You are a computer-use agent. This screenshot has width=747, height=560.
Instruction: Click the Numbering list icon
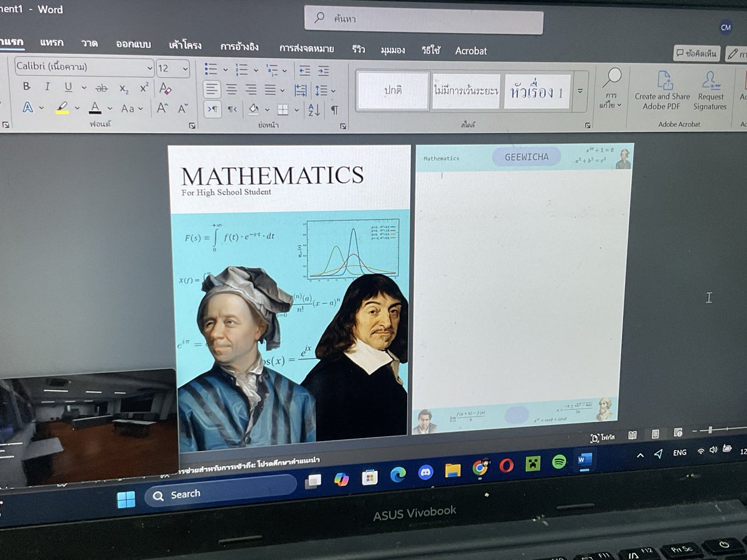(242, 69)
